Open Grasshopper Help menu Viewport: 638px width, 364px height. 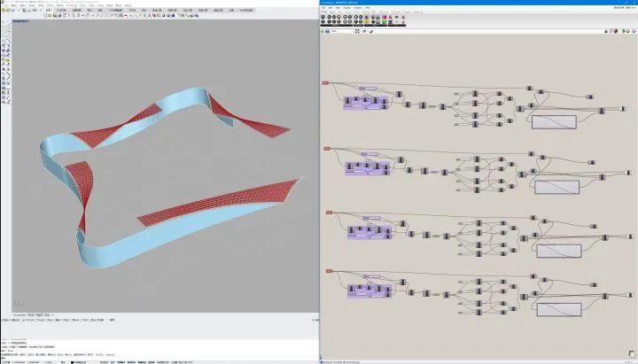(x=367, y=7)
